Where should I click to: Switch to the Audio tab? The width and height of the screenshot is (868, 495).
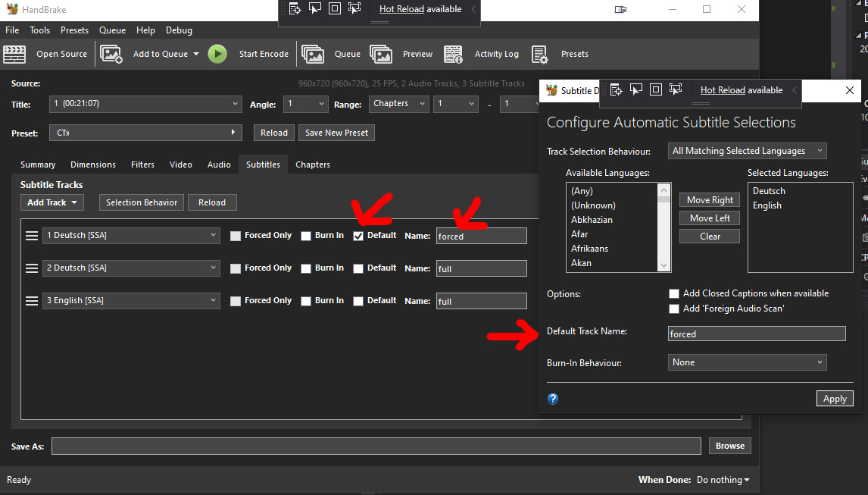(x=219, y=164)
